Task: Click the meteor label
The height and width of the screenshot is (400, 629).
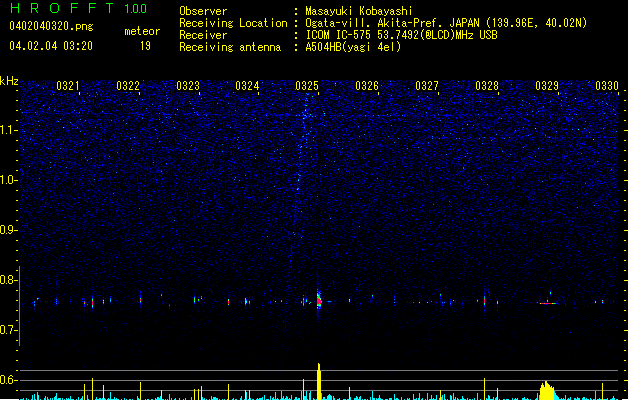Action: point(142,31)
